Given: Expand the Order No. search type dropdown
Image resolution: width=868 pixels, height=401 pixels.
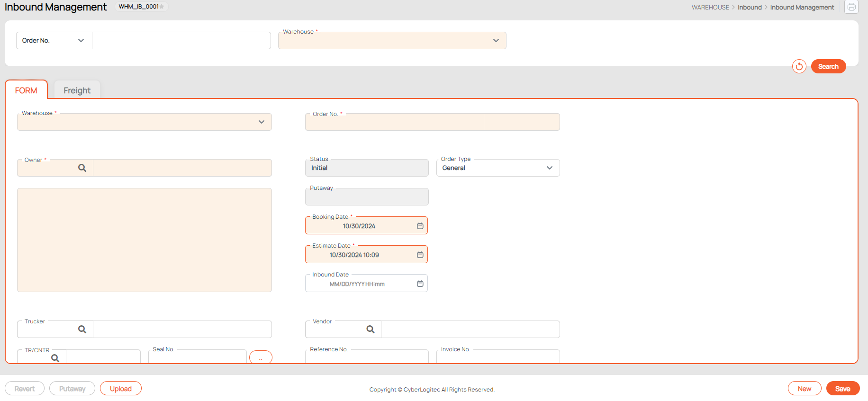Looking at the screenshot, I should pyautogui.click(x=54, y=41).
